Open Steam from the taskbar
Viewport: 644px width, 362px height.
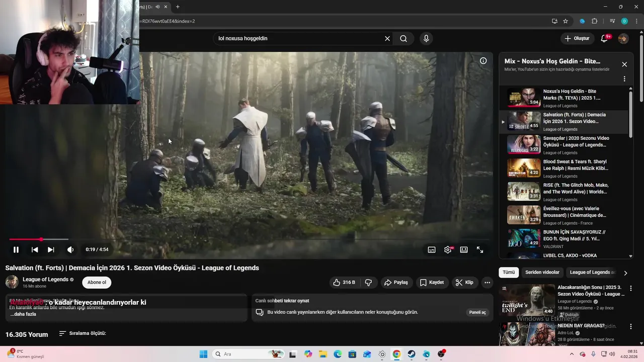(412, 354)
